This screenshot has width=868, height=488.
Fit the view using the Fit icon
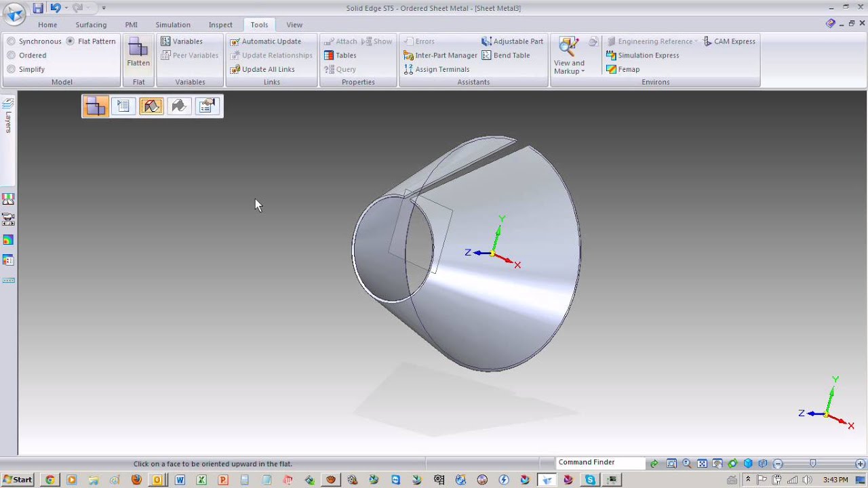[702, 464]
